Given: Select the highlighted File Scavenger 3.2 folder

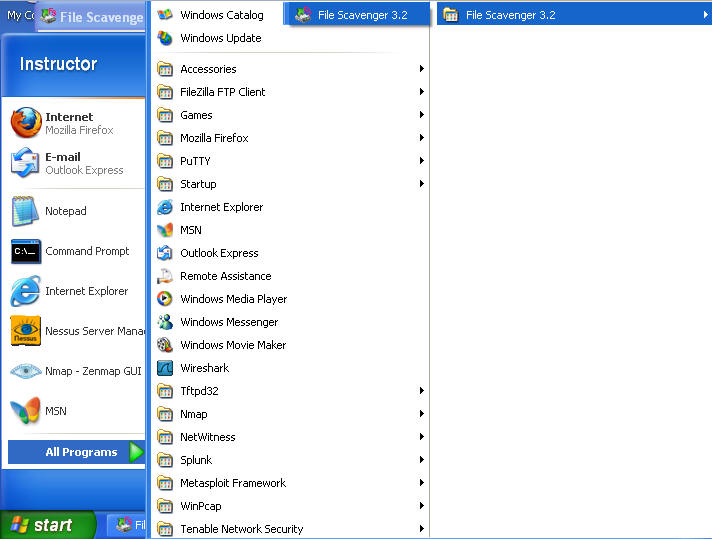Looking at the screenshot, I should point(574,15).
